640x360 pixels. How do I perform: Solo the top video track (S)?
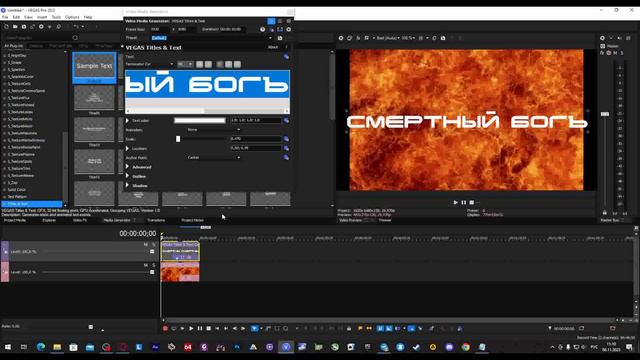click(153, 244)
